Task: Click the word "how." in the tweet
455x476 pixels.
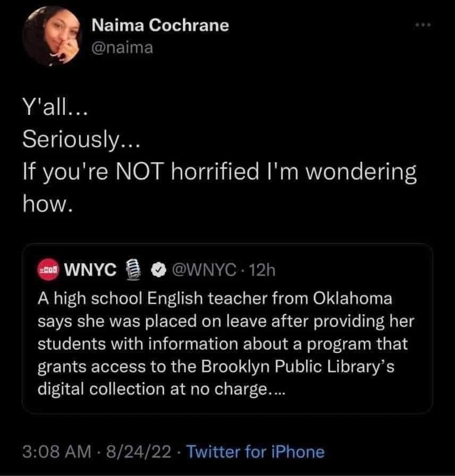Action: (x=46, y=203)
